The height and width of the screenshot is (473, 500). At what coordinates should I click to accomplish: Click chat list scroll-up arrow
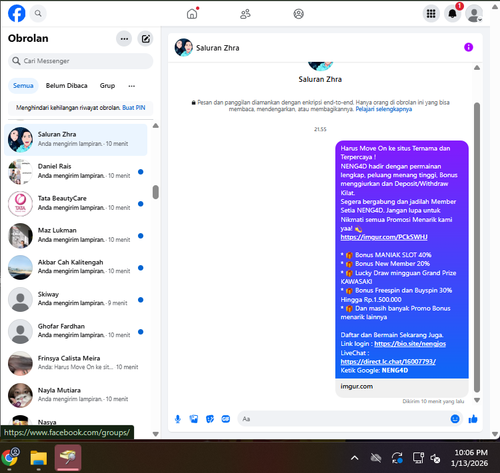[x=155, y=126]
